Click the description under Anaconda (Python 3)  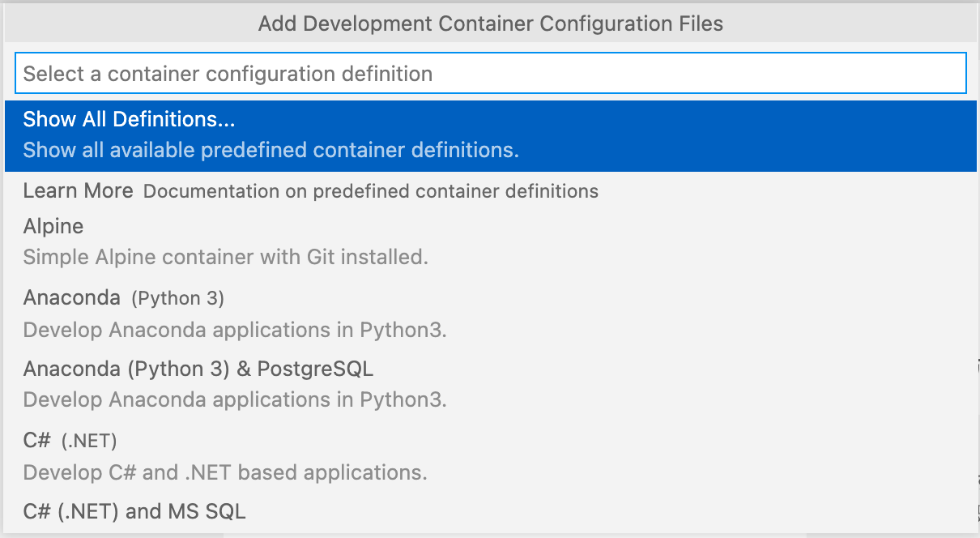click(235, 331)
